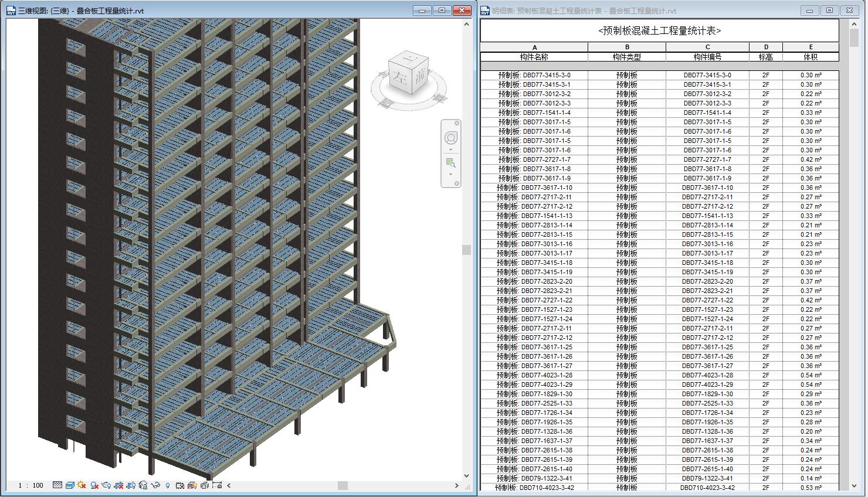The height and width of the screenshot is (497, 868).
Task: Select 构件编号 cell DBD77-1829-1-30
Action: pos(707,394)
